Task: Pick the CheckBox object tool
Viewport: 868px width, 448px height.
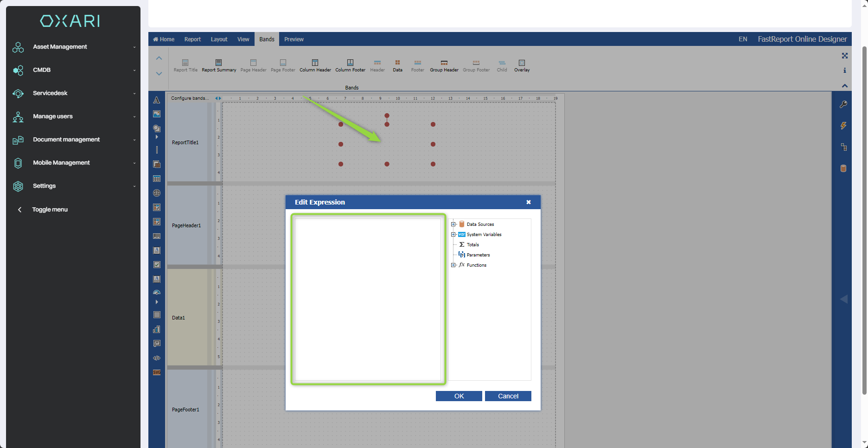Action: click(x=157, y=265)
